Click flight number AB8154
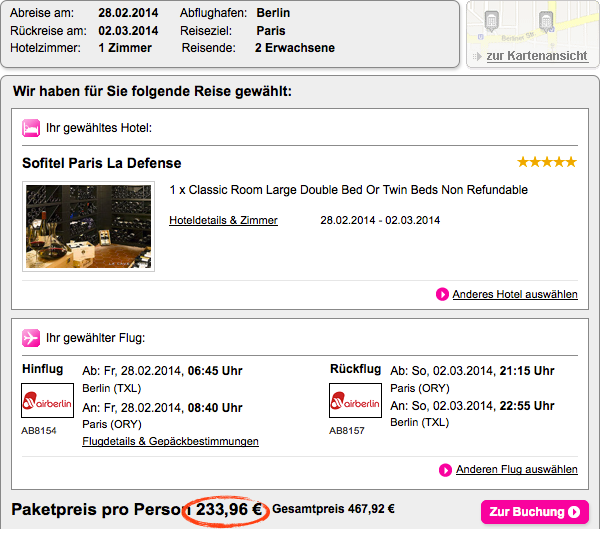The image size is (600, 533). tap(39, 431)
